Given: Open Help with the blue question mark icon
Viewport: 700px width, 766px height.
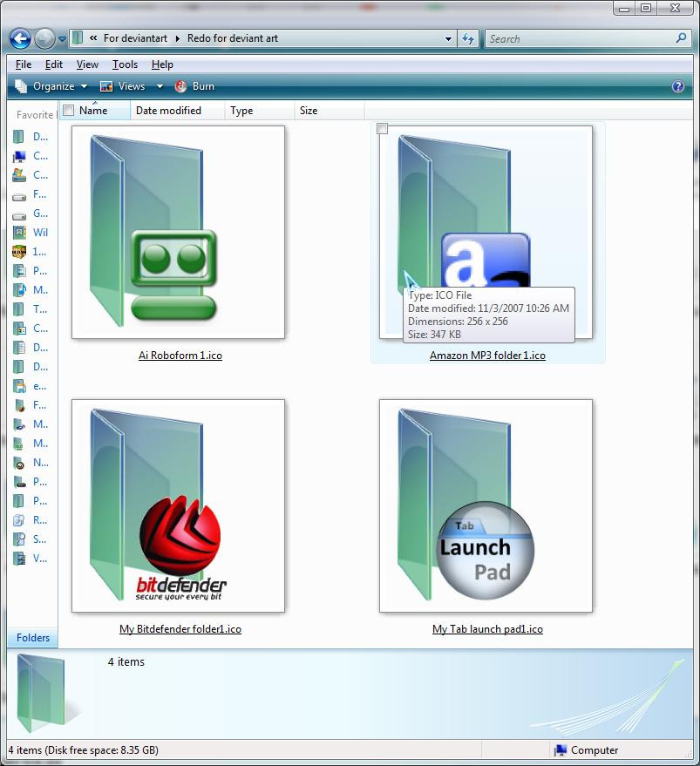Looking at the screenshot, I should coord(678,86).
